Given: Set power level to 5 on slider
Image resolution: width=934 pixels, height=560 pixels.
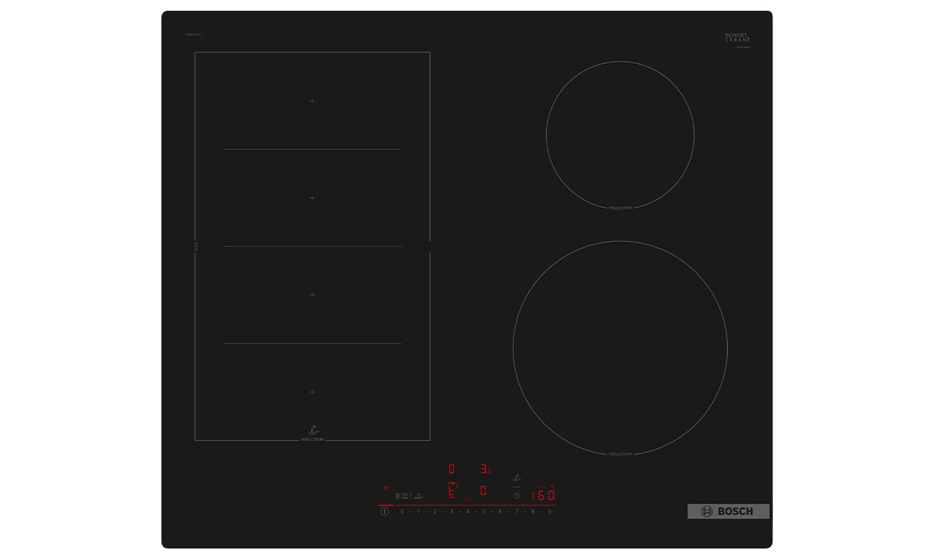Looking at the screenshot, I should coord(484,511).
